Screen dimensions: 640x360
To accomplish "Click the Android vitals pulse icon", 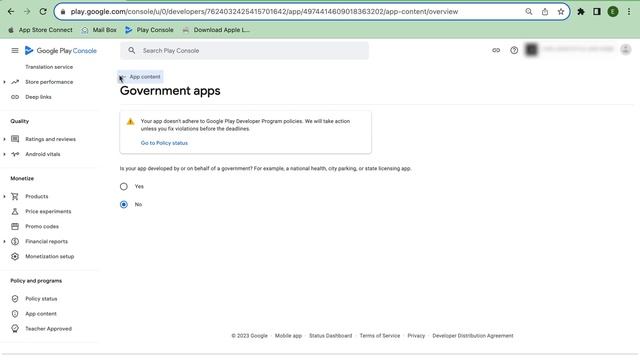I will point(15,154).
